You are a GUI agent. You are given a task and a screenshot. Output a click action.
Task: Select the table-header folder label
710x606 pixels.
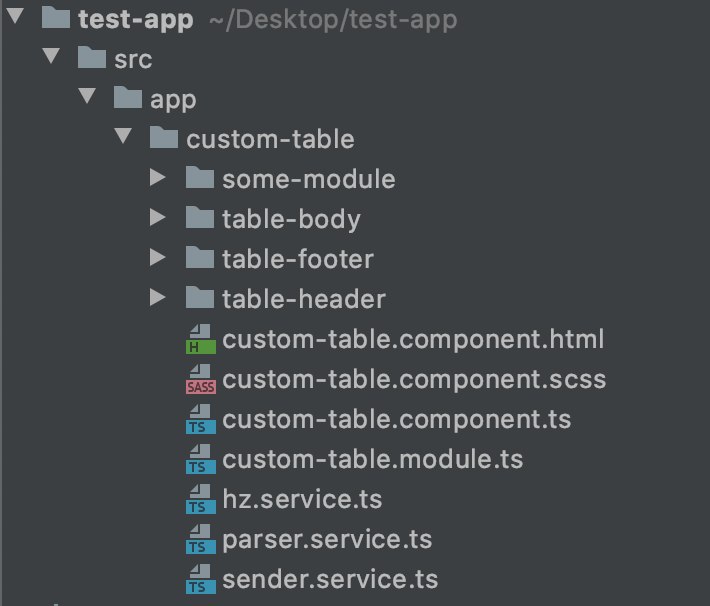point(304,299)
